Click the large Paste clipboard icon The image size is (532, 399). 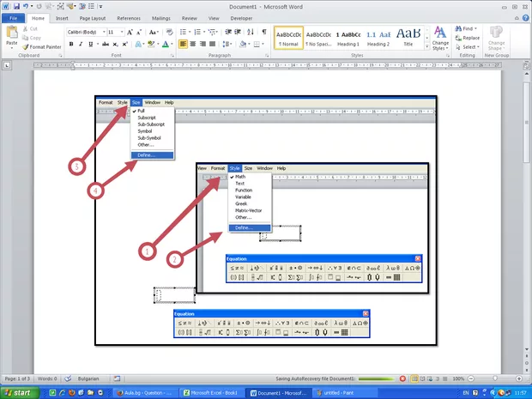(x=12, y=33)
